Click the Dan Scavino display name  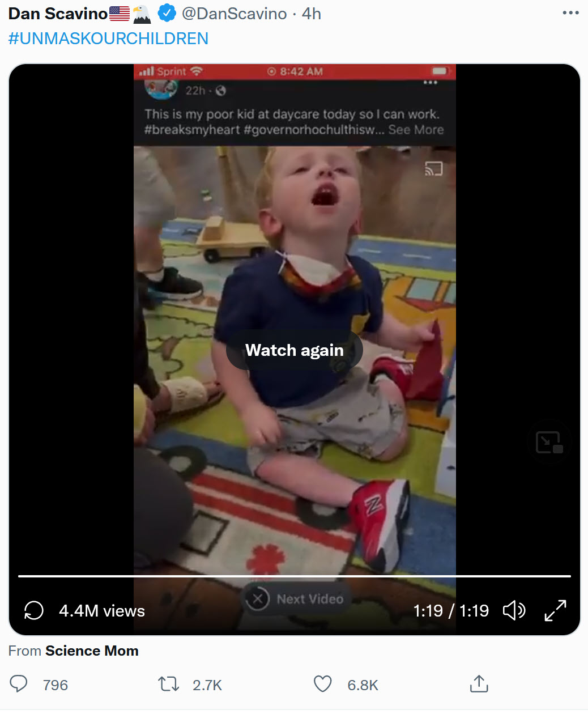[58, 14]
